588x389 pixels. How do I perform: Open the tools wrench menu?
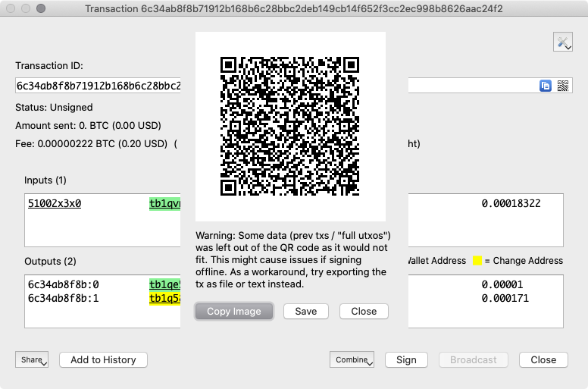coord(562,42)
